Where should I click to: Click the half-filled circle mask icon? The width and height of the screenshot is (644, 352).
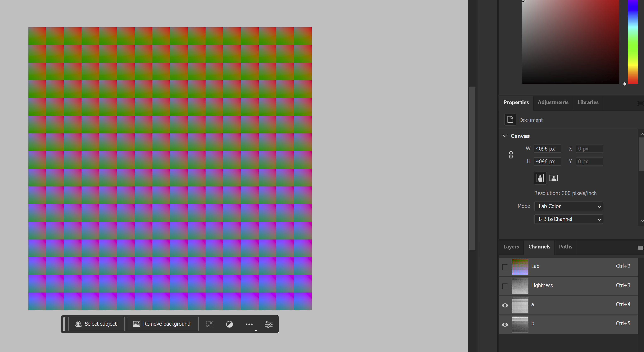229,324
